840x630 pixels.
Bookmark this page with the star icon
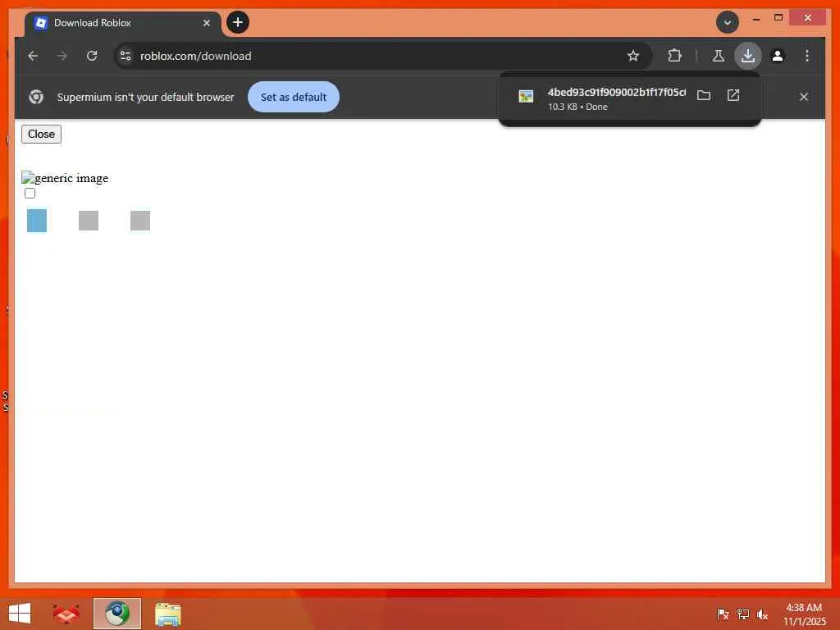(x=633, y=56)
